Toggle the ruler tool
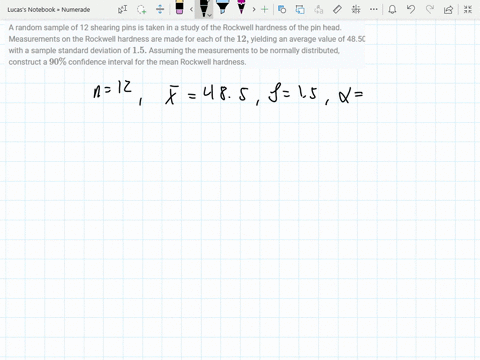The height and width of the screenshot is (360, 480). [337, 9]
